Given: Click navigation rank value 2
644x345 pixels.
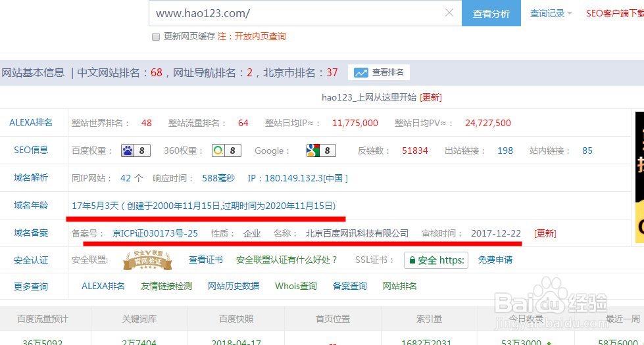Looking at the screenshot, I should coord(249,72).
